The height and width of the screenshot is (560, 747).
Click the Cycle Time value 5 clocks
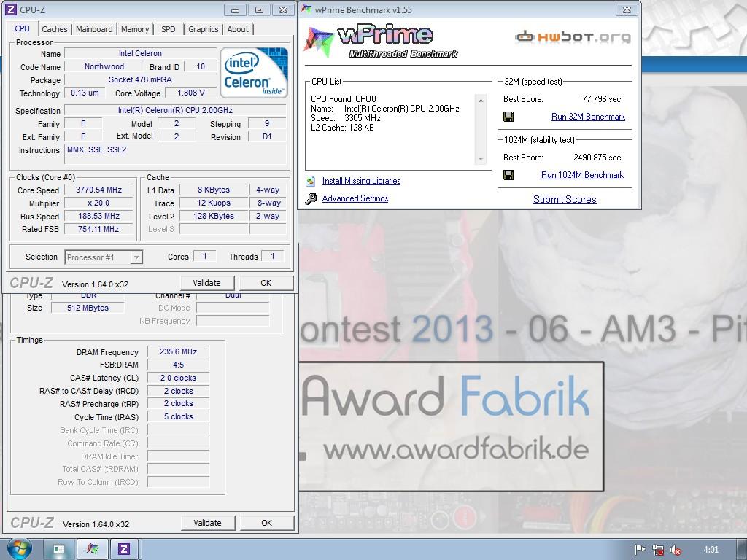pos(178,416)
